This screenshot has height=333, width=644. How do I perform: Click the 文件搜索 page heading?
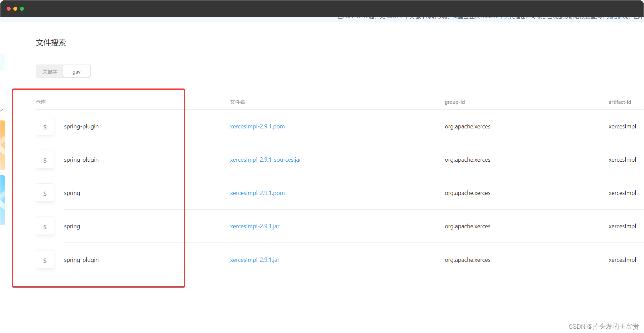51,43
